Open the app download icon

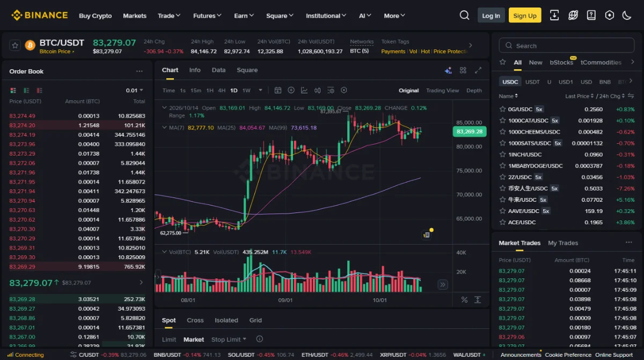pos(555,15)
